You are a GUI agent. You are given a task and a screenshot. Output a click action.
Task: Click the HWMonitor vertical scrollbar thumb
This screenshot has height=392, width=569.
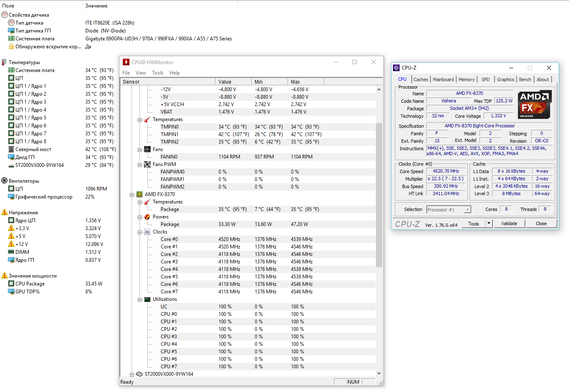pos(379,195)
